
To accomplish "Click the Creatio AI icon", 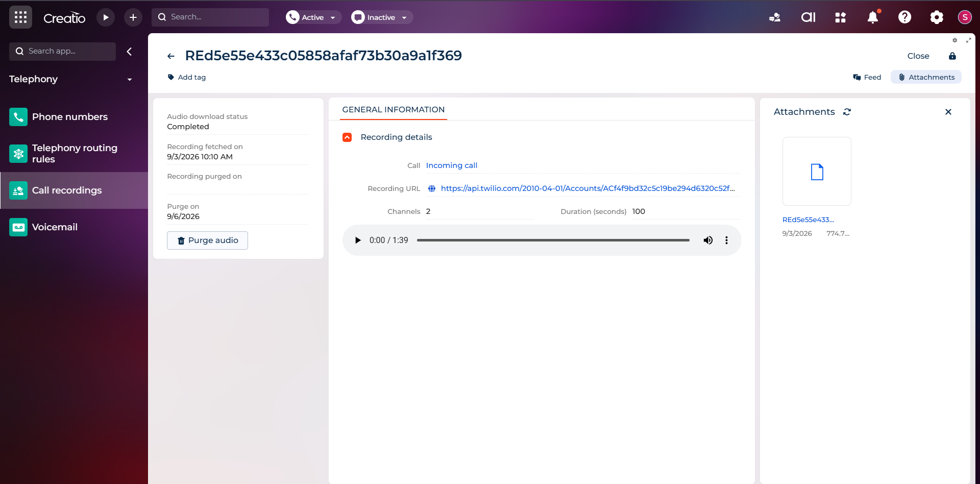I will pos(808,17).
